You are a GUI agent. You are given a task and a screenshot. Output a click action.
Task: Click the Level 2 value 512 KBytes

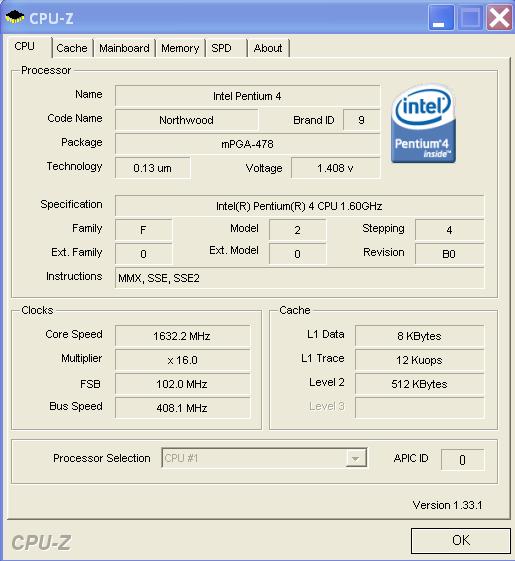pos(419,384)
